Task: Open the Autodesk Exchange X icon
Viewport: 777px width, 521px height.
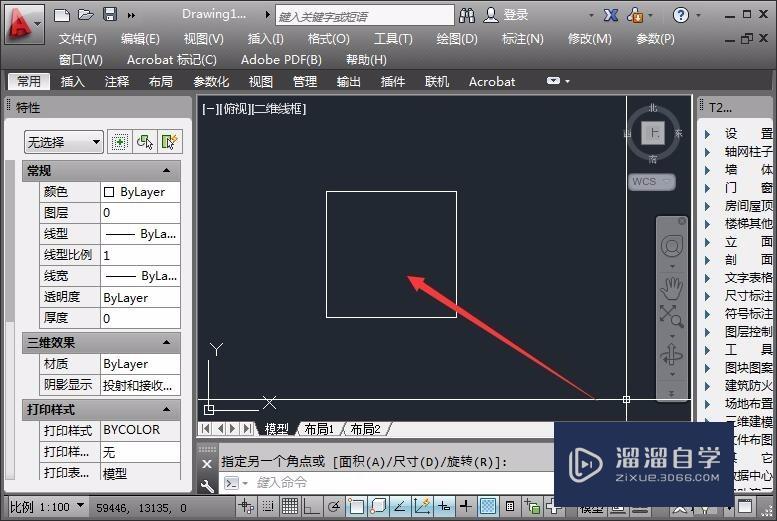Action: tap(610, 15)
